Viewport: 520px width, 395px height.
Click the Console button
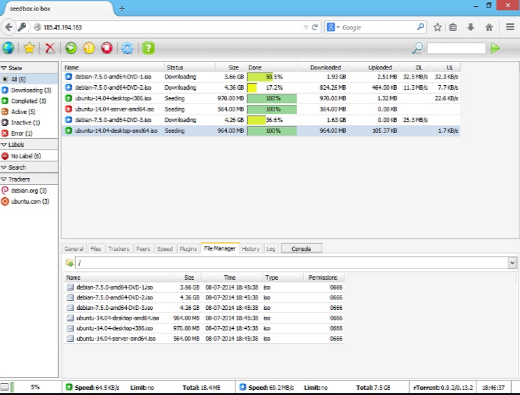tap(301, 249)
